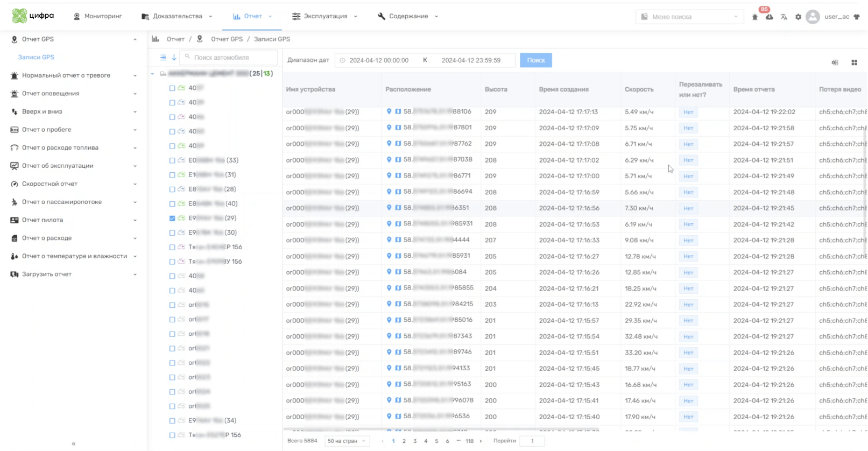This screenshot has width=868, height=451.
Task: Open map icon in 17:17:13 row
Action: coord(398,111)
